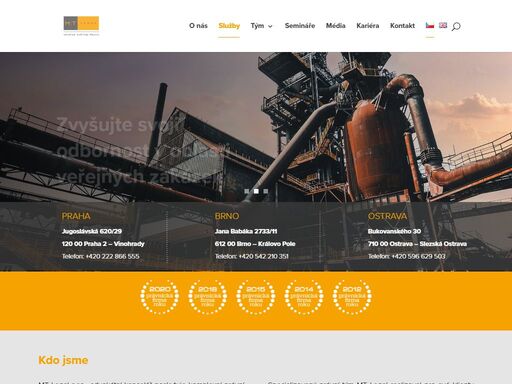The height and width of the screenshot is (384, 512).
Task: Call the Praha office phone number
Action: pos(112,256)
